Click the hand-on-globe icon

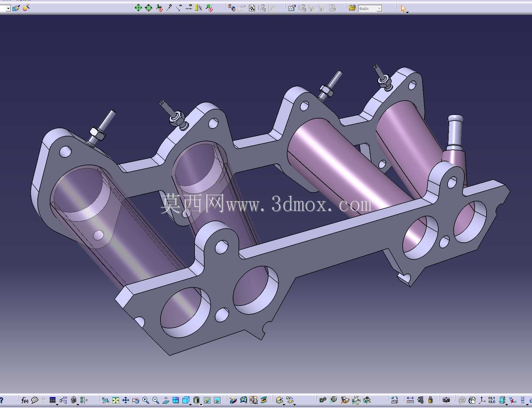pyautogui.click(x=472, y=400)
